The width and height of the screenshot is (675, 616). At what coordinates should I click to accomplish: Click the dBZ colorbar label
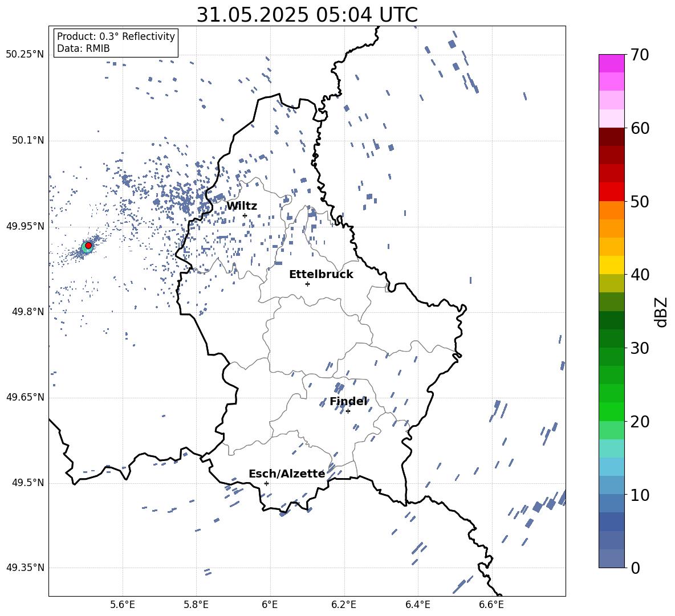coord(661,312)
